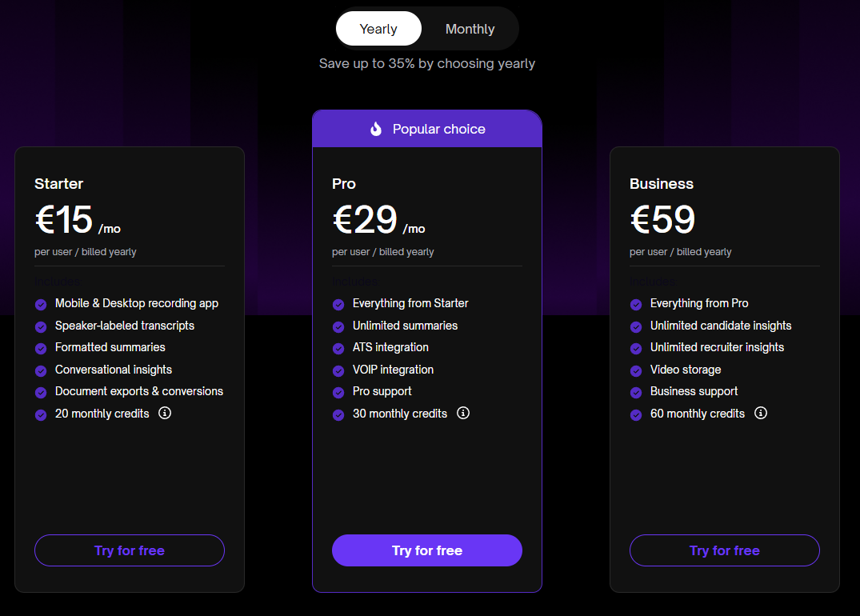Click the €29 Pro plan price

coord(365,220)
